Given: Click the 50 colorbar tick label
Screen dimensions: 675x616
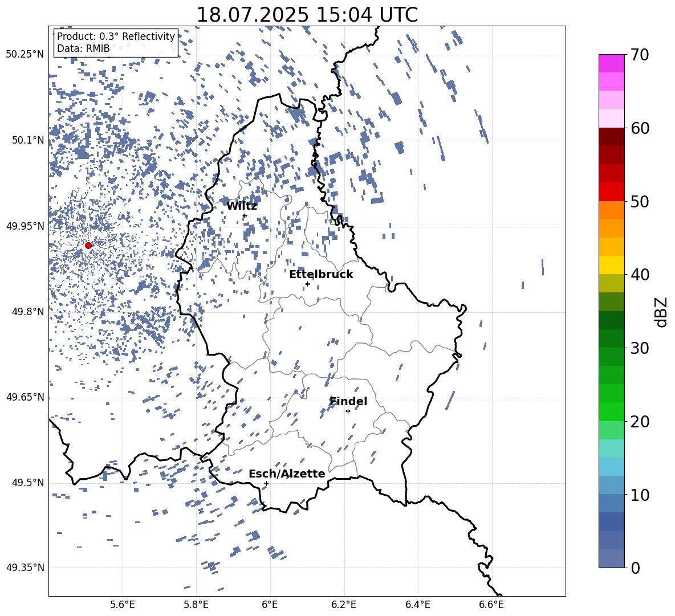Looking at the screenshot, I should pyautogui.click(x=640, y=201).
